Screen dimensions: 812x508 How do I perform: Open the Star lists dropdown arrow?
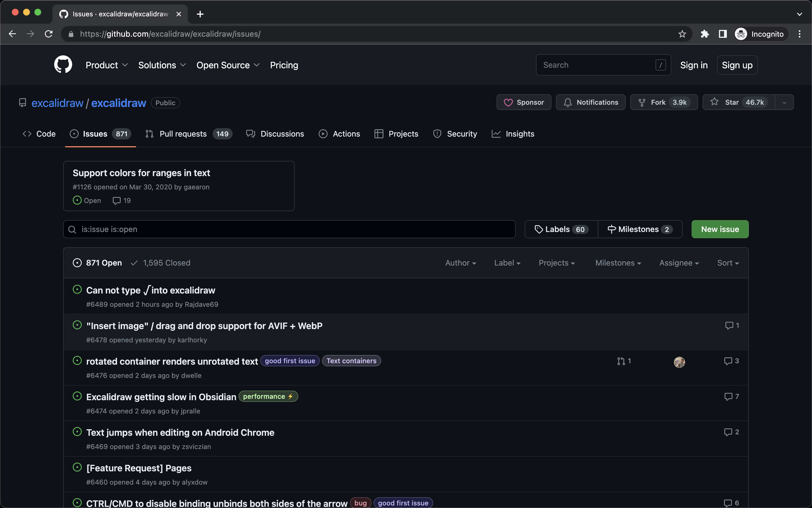click(784, 102)
